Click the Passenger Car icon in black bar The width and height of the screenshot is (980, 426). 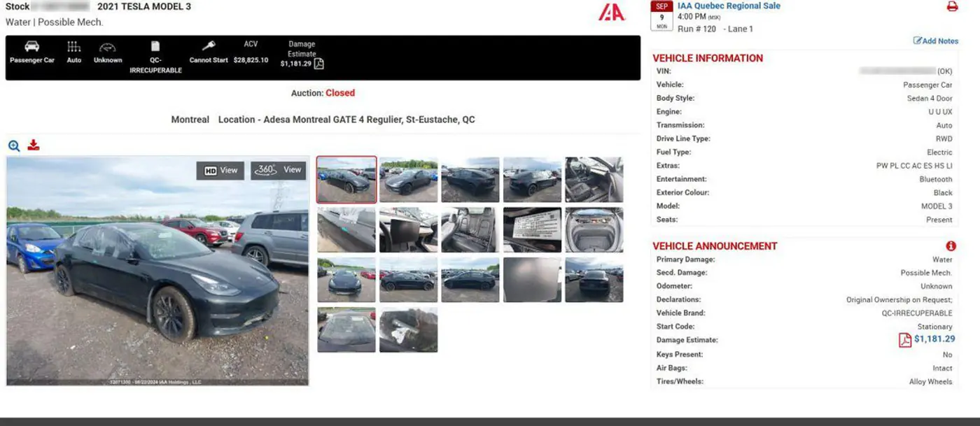tap(31, 47)
